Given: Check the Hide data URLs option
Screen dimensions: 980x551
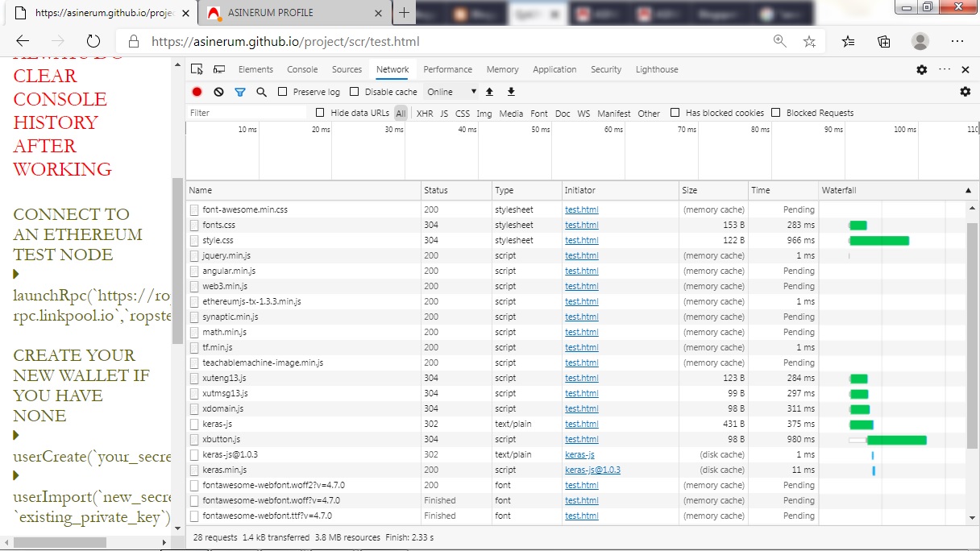Looking at the screenshot, I should [320, 113].
